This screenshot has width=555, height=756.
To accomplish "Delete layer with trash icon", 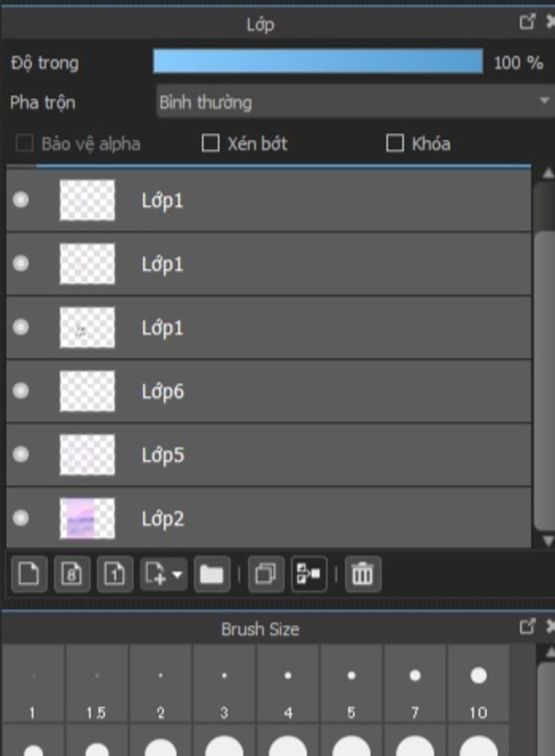I will click(363, 574).
